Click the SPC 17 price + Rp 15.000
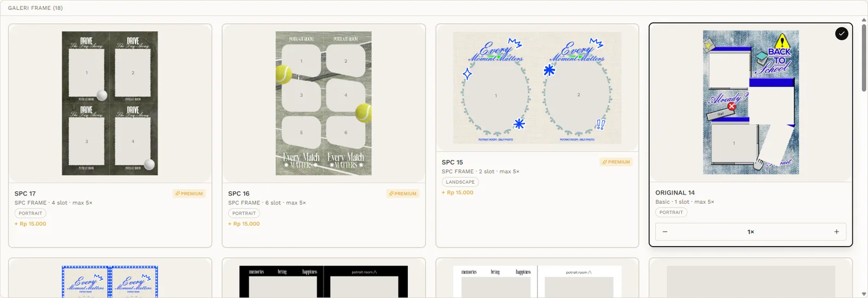868x298 pixels. (30, 224)
